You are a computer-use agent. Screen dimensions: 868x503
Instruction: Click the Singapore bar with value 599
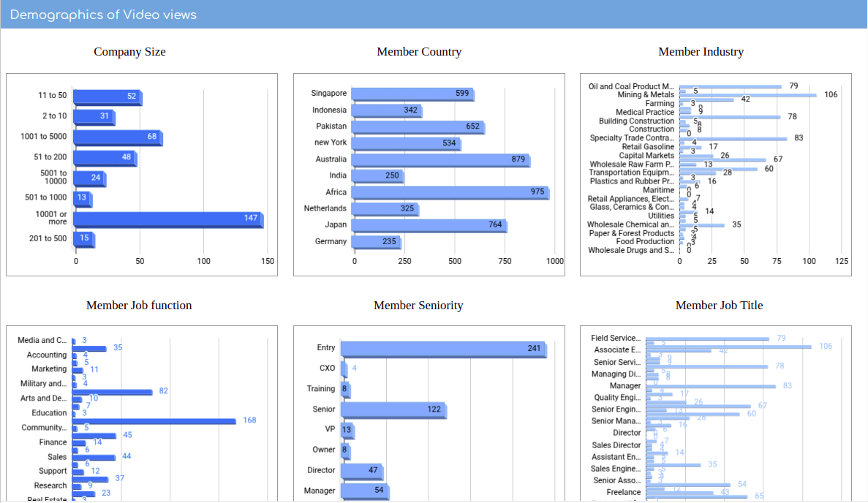[x=412, y=94]
